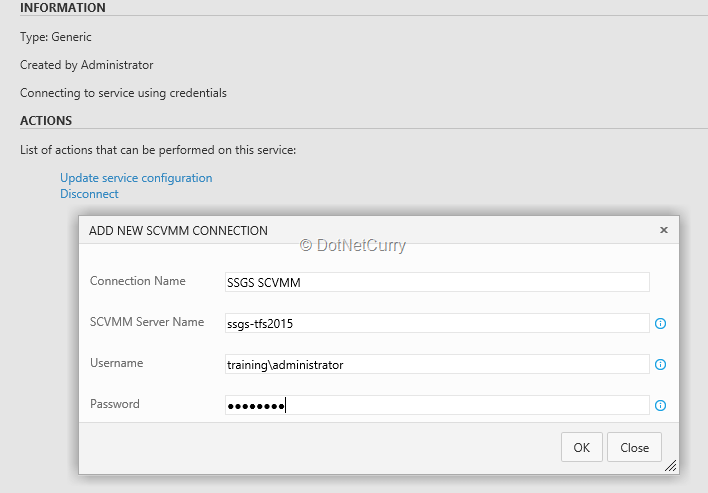
Task: Close the Add New SCVMM Connection dialog with X
Action: (664, 230)
